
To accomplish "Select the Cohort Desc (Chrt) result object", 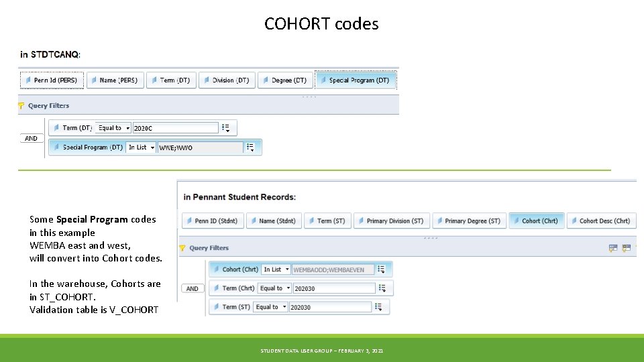I will click(x=601, y=221).
